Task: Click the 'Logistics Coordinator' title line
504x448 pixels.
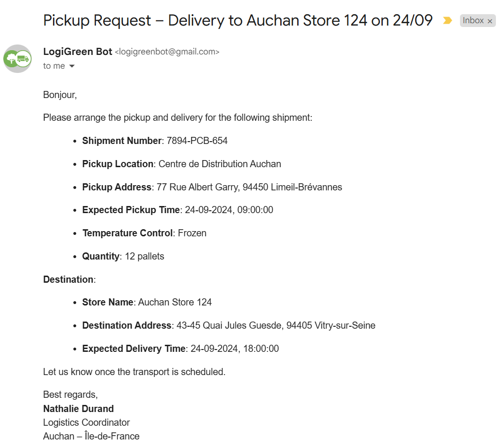Action: point(87,422)
